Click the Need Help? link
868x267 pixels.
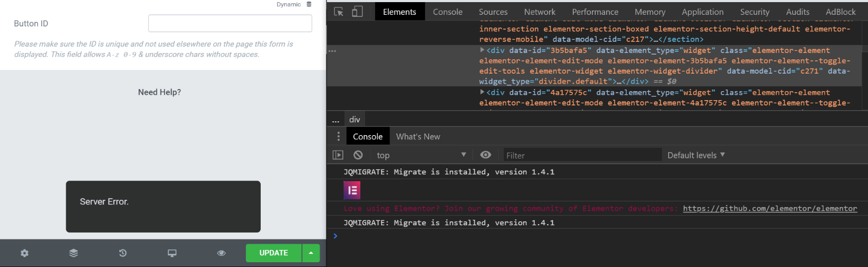pos(160,92)
